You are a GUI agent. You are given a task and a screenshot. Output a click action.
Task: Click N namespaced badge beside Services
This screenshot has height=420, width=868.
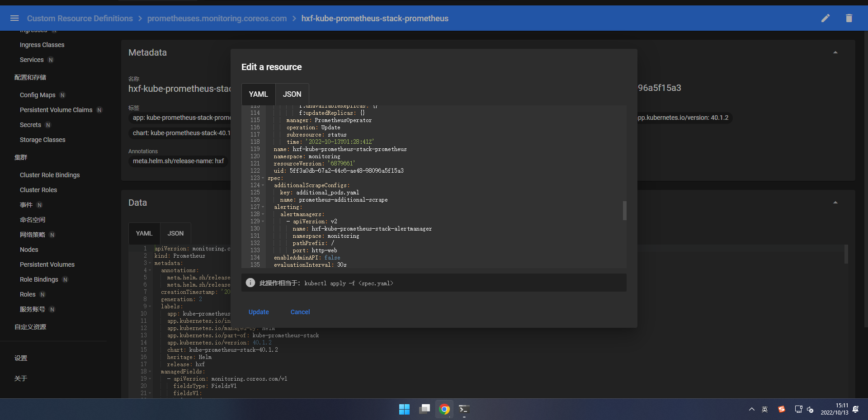click(51, 60)
